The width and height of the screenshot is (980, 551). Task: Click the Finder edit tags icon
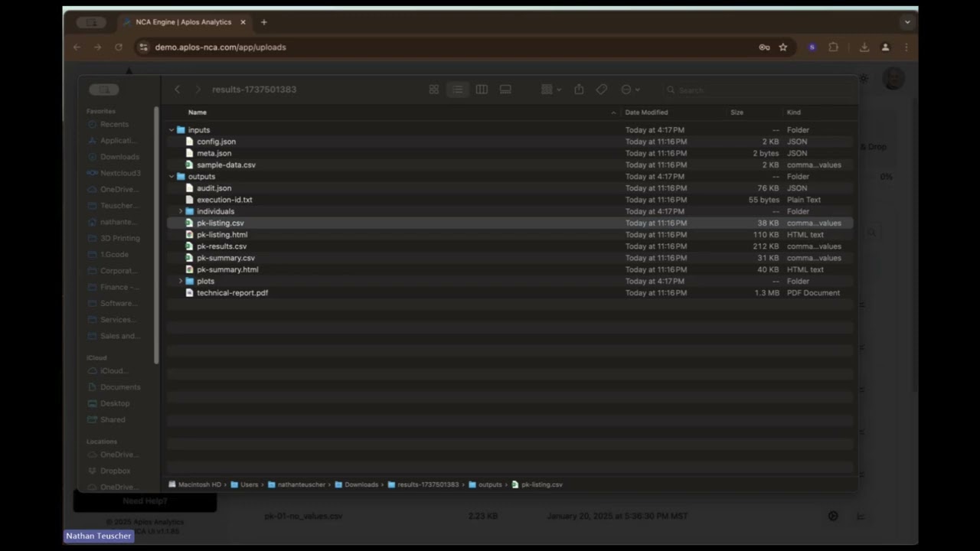click(x=602, y=90)
